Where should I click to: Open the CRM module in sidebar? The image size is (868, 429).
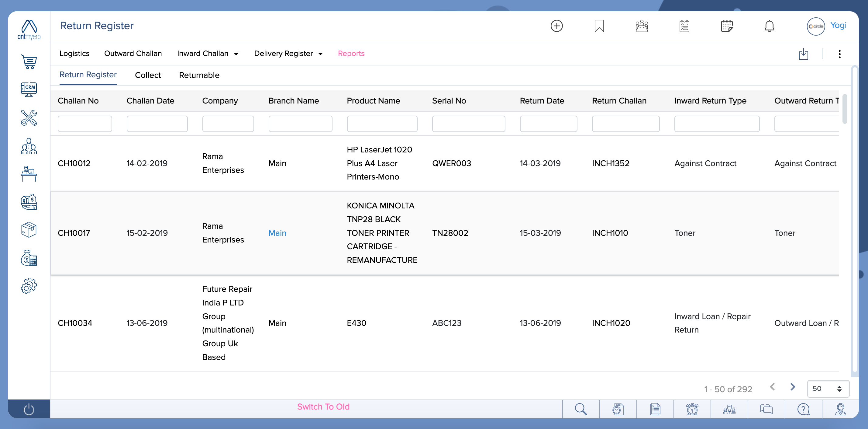[x=29, y=89]
